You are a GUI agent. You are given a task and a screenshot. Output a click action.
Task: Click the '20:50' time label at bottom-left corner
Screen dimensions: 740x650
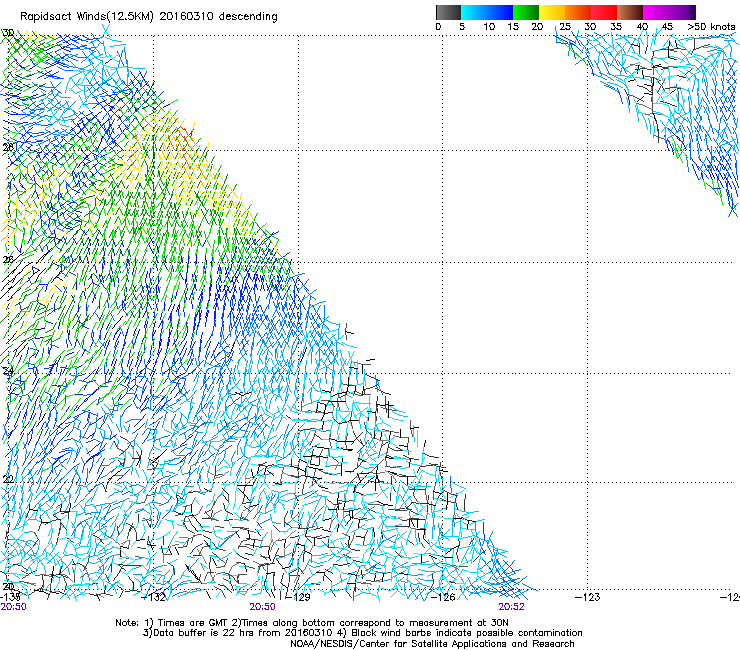click(14, 607)
